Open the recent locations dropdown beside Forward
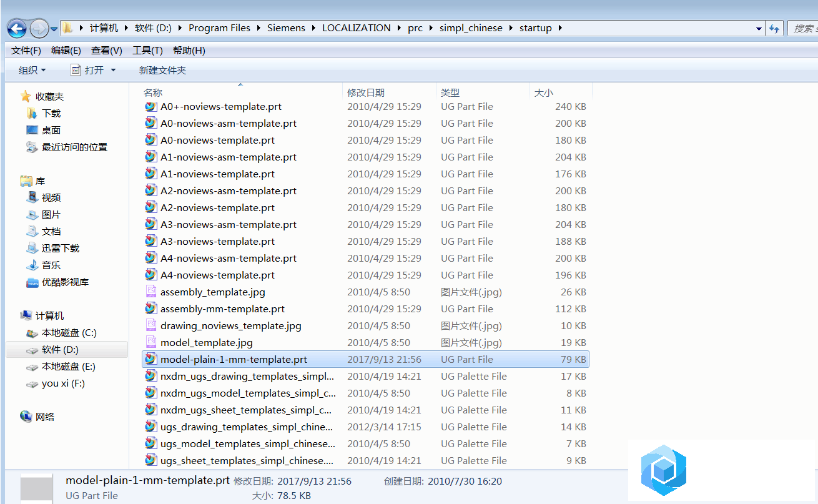The image size is (818, 504). point(54,29)
